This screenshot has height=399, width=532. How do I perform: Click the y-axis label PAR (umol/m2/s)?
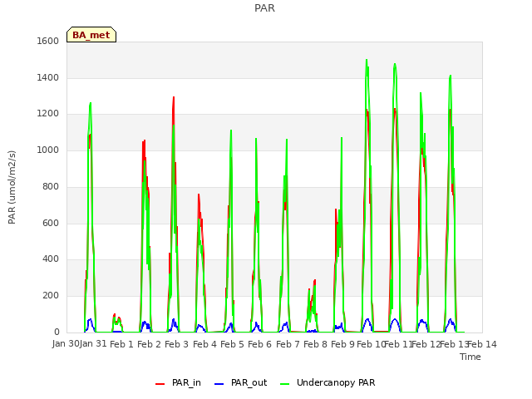point(12,187)
